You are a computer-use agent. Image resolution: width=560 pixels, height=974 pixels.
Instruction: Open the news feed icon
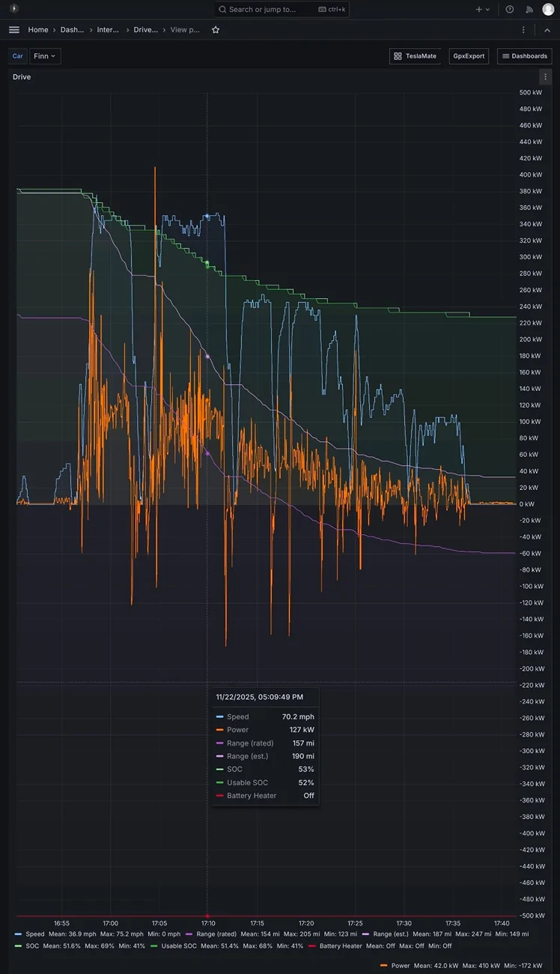pos(529,9)
